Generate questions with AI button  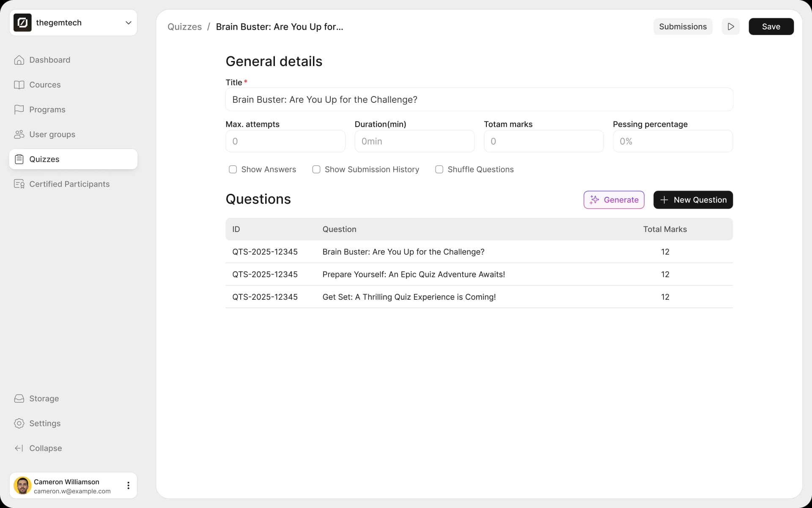pos(614,200)
